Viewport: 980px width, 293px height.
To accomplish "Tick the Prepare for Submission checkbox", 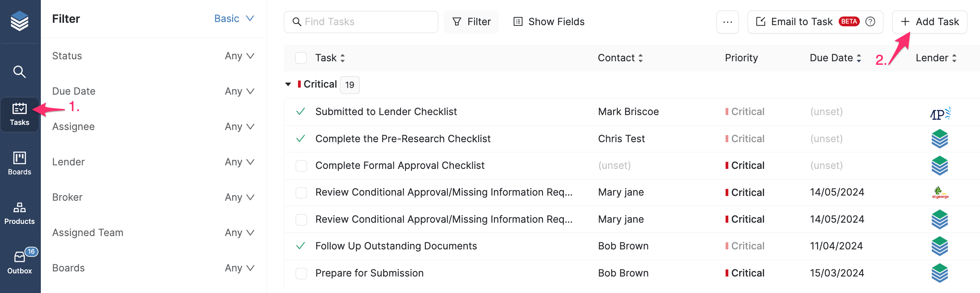I will click(301, 273).
